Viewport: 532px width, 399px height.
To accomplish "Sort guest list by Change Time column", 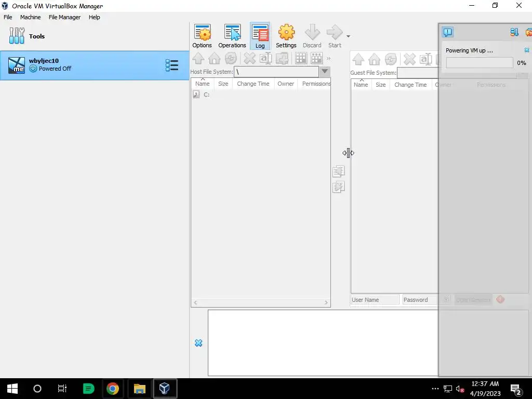I will click(x=410, y=85).
